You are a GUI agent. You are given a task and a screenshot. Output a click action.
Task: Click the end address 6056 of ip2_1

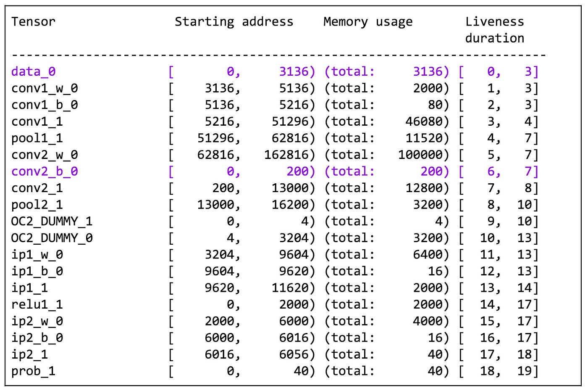click(294, 354)
